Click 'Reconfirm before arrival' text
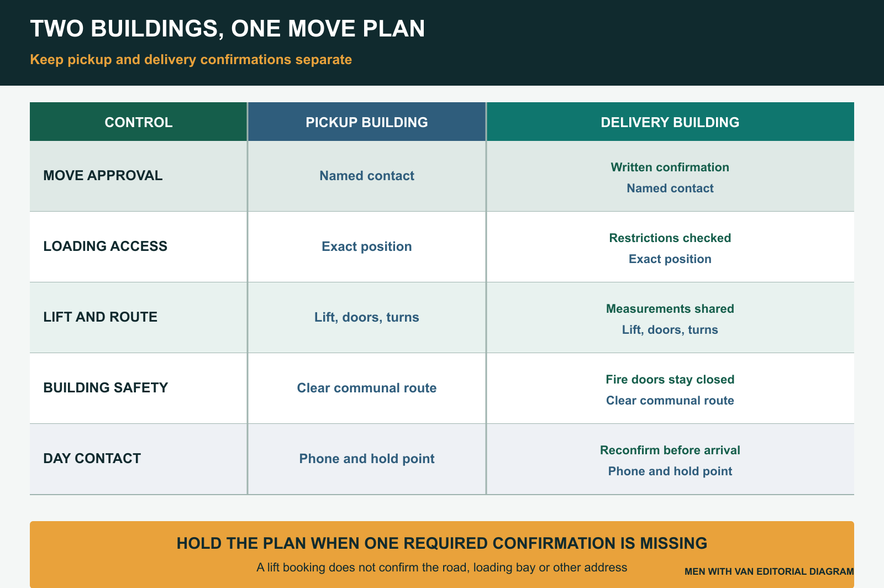Image resolution: width=884 pixels, height=588 pixels. tap(670, 450)
